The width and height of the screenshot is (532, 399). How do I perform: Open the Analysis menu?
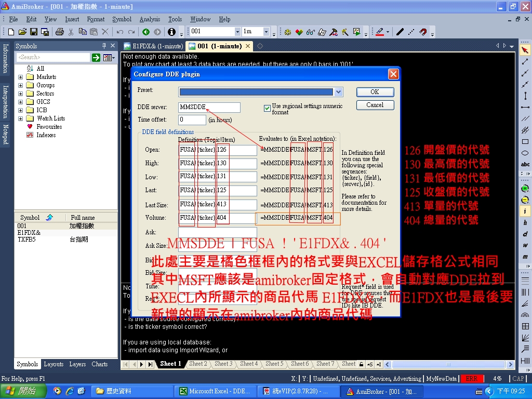click(150, 19)
